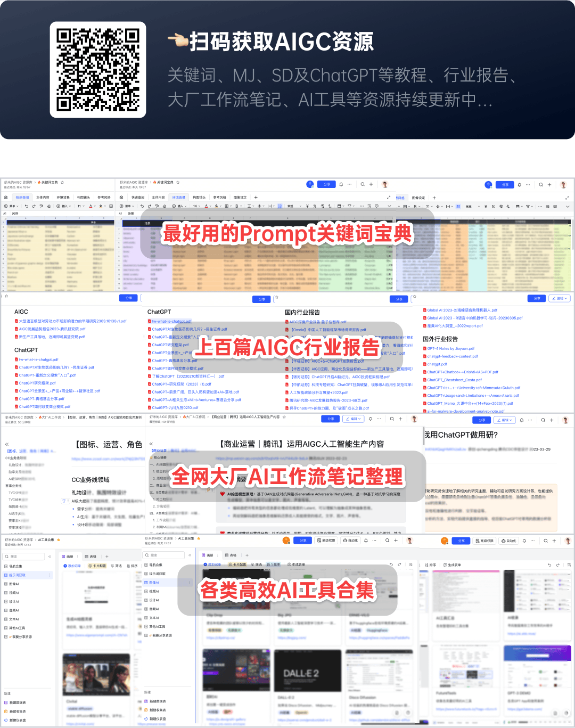Click 分享 in right keyword sheet header
The height and width of the screenshot is (728, 575).
pyautogui.click(x=505, y=185)
